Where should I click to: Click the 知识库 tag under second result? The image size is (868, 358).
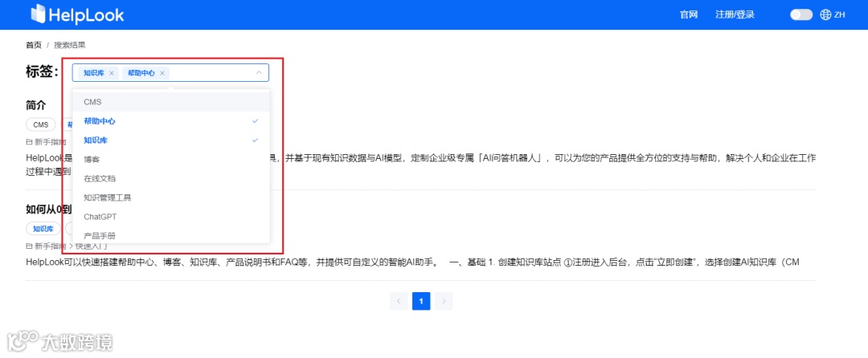(43, 229)
